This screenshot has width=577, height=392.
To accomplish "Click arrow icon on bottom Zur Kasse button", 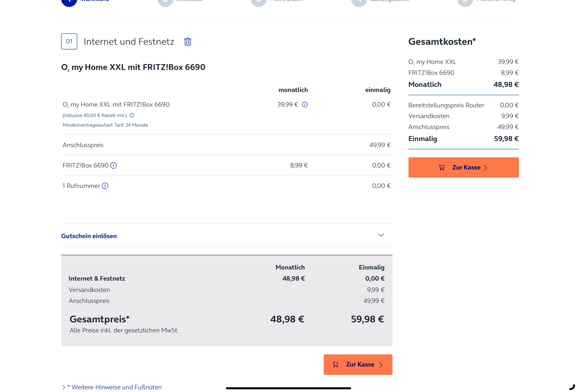I will pos(381,365).
